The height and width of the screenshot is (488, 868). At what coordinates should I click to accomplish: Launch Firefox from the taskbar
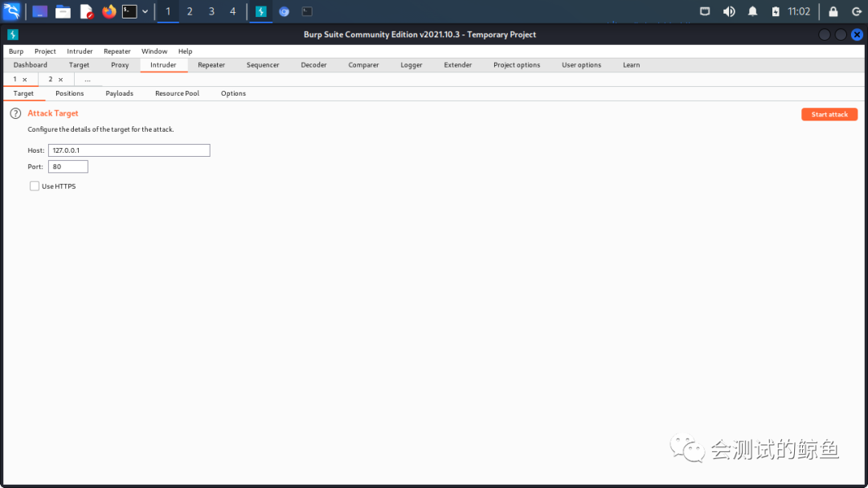point(109,11)
